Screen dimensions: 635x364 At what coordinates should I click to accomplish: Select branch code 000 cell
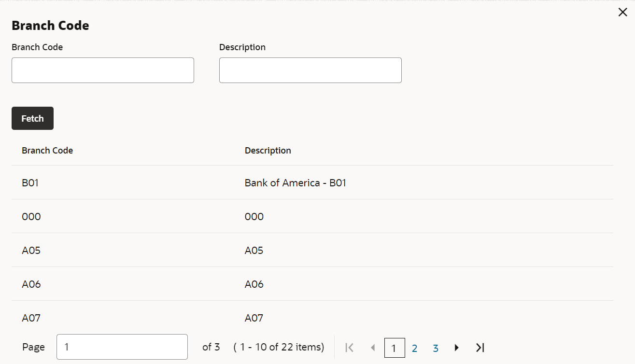pyautogui.click(x=31, y=217)
